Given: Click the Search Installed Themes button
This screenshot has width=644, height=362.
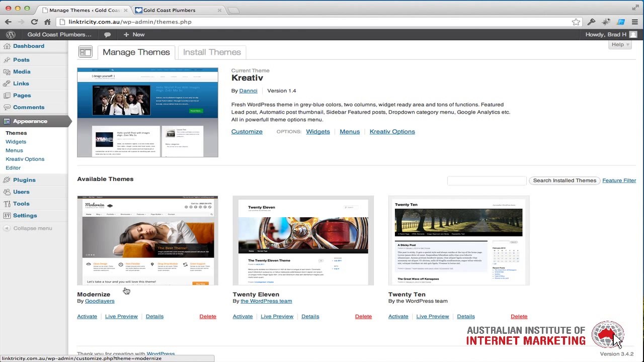Looking at the screenshot, I should (x=565, y=180).
